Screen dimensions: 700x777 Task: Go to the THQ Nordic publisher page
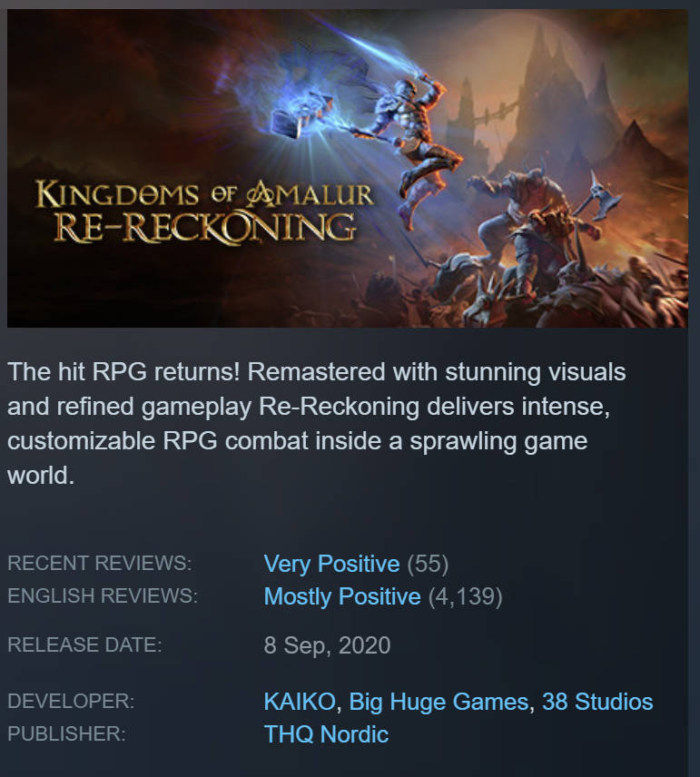tap(326, 734)
